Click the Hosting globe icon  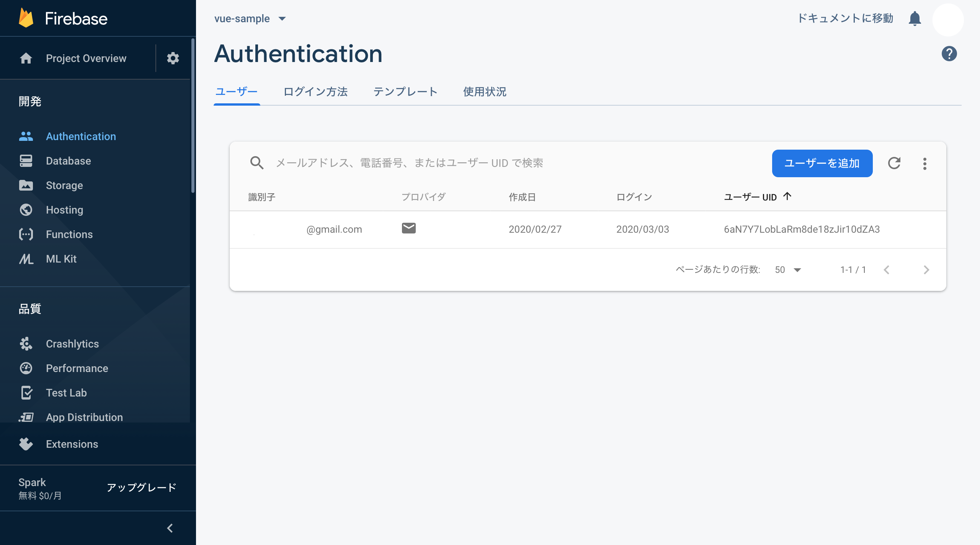(x=26, y=210)
